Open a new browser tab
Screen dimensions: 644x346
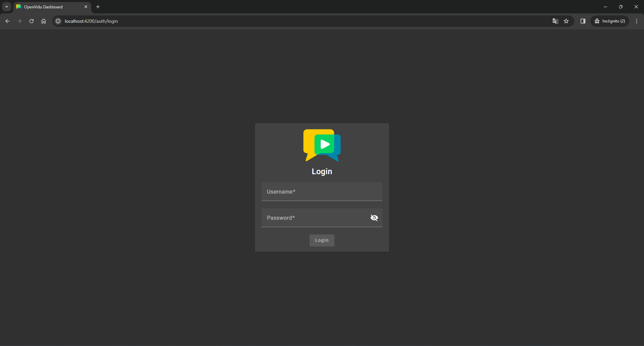[98, 7]
